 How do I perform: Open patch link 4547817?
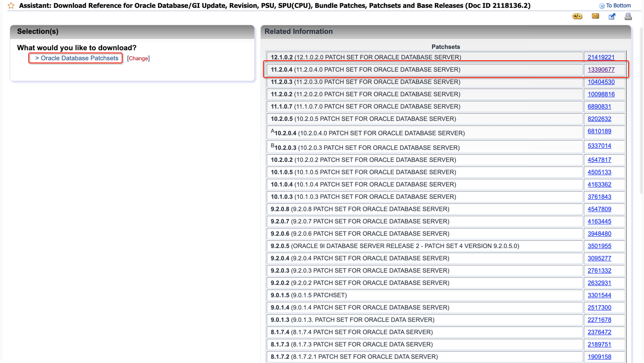[x=599, y=160]
